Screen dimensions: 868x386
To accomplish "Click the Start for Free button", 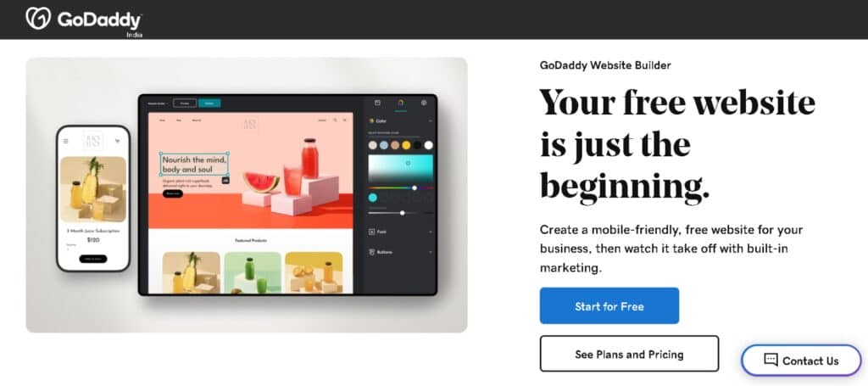I will [x=609, y=305].
